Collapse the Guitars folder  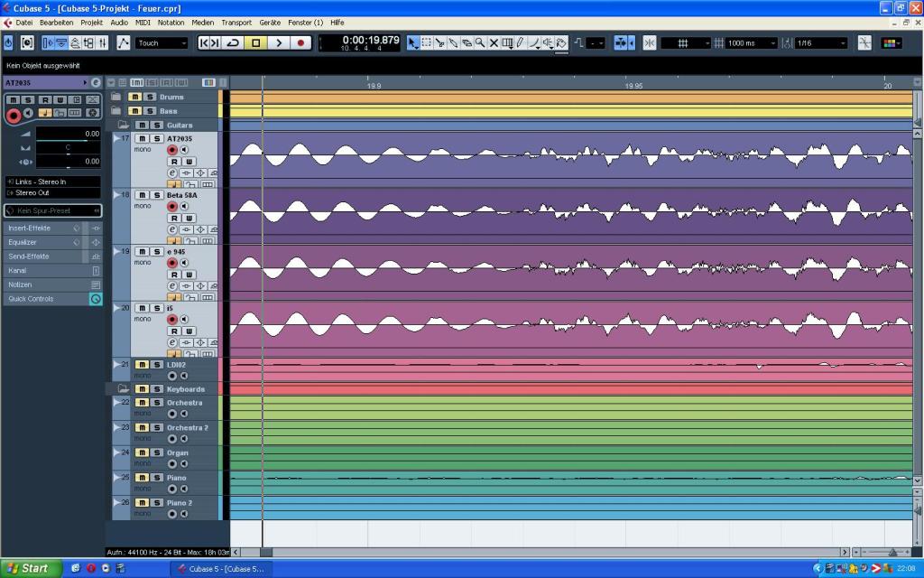click(x=123, y=125)
